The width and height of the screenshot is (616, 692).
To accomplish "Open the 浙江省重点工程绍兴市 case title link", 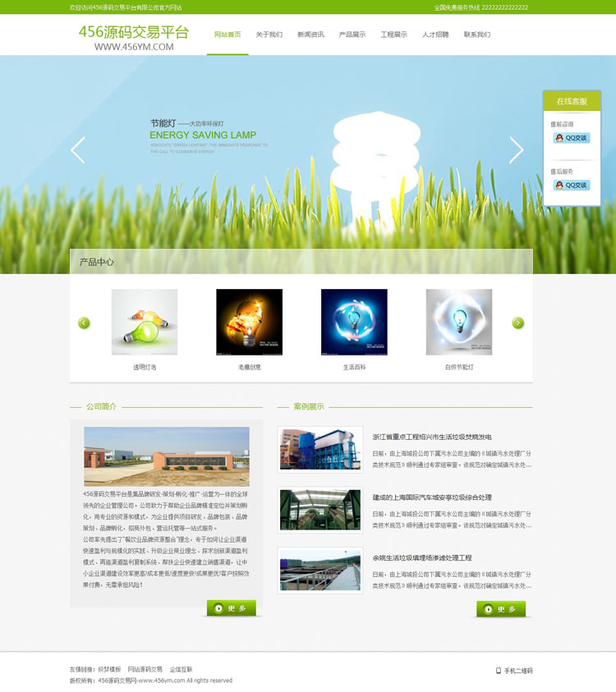I will (432, 437).
